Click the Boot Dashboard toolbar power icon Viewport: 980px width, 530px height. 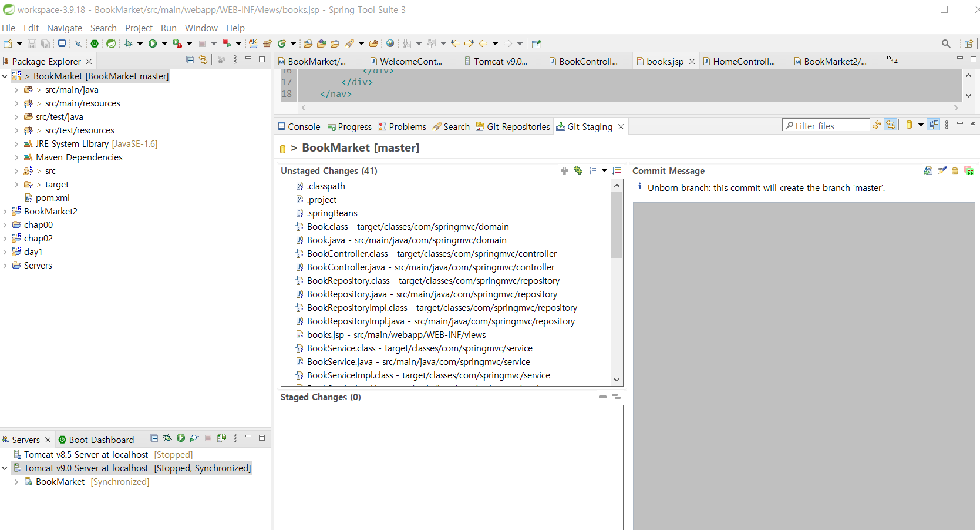[95, 43]
